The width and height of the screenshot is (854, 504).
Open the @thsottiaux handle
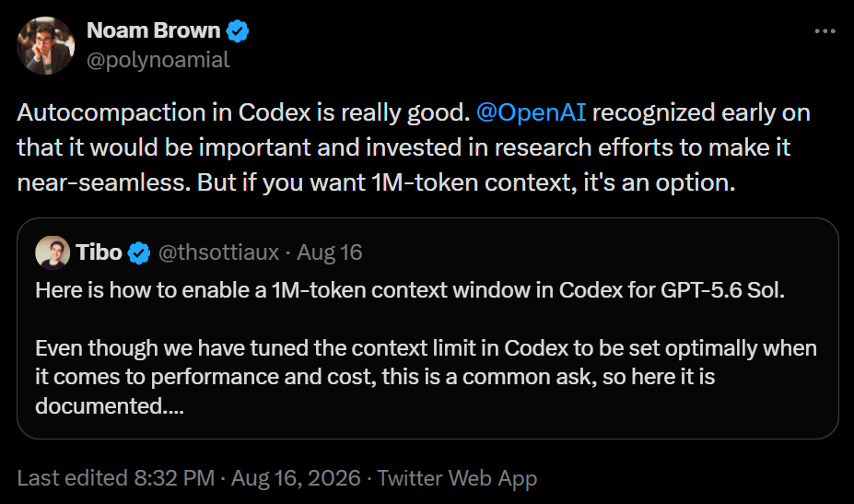pos(218,252)
